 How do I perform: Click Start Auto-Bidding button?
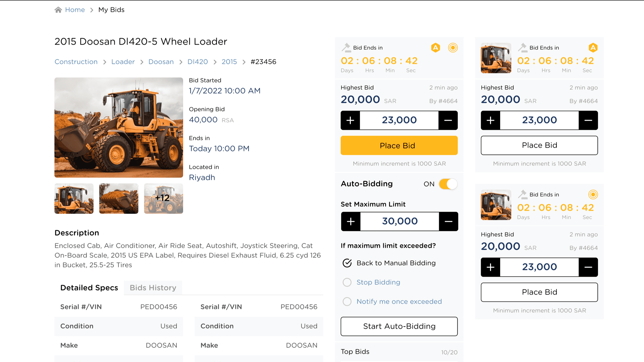coord(399,326)
